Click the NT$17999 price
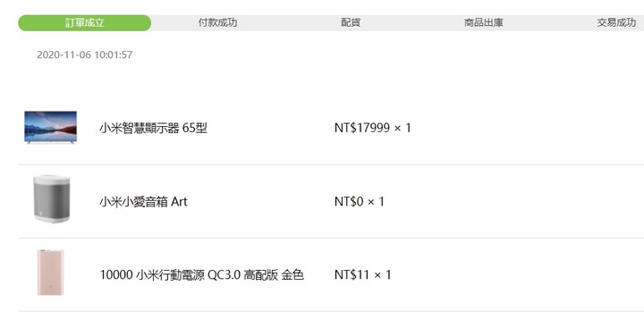The image size is (644, 336). click(362, 128)
